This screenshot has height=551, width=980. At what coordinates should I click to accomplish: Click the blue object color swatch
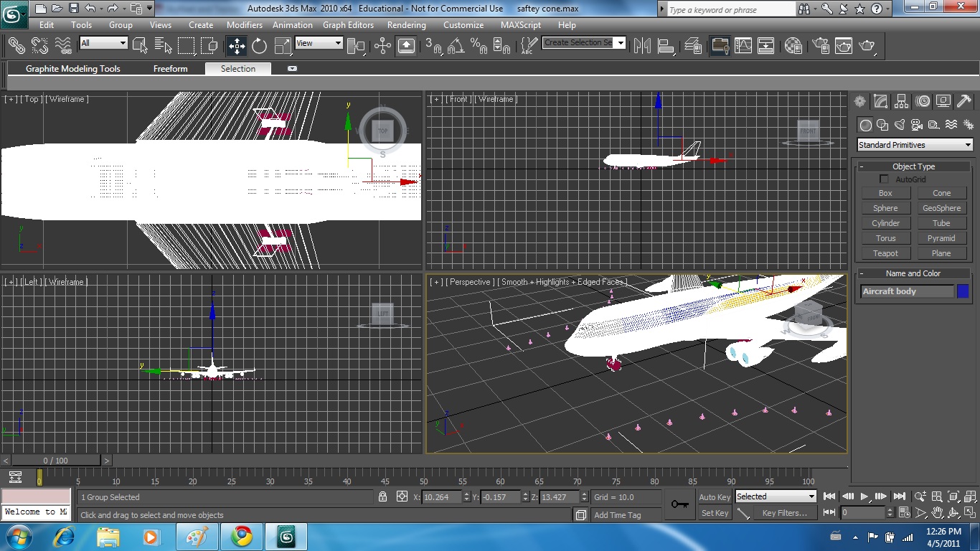(x=963, y=291)
